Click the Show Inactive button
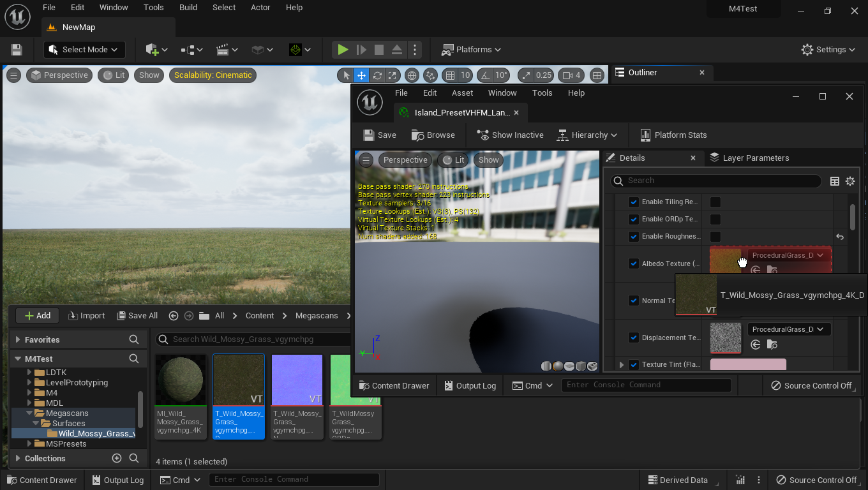Image resolution: width=868 pixels, height=490 pixels. [510, 135]
